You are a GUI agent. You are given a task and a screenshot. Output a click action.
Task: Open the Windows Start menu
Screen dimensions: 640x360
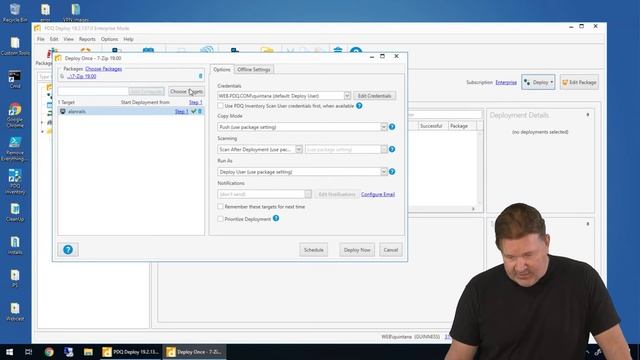coord(9,352)
